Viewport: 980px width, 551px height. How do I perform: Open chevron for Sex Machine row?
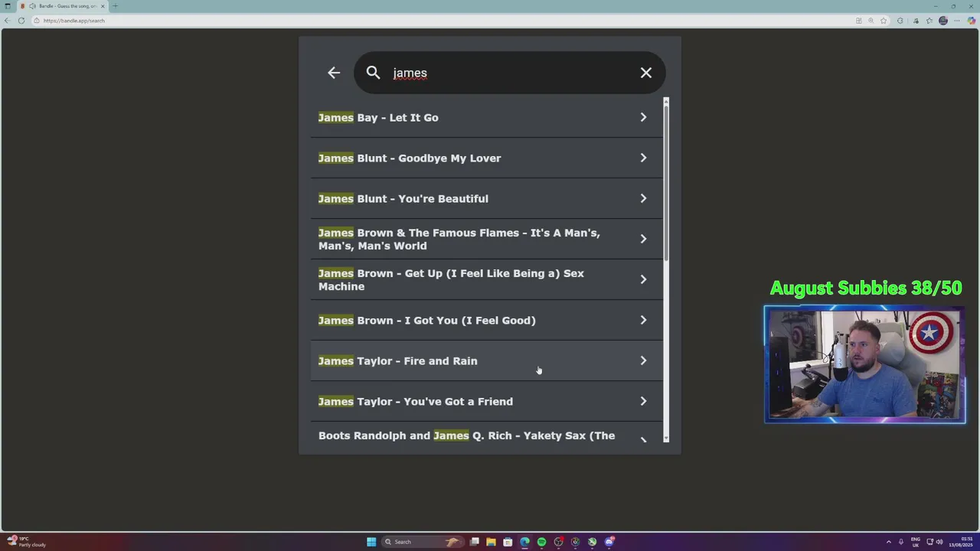pyautogui.click(x=643, y=279)
